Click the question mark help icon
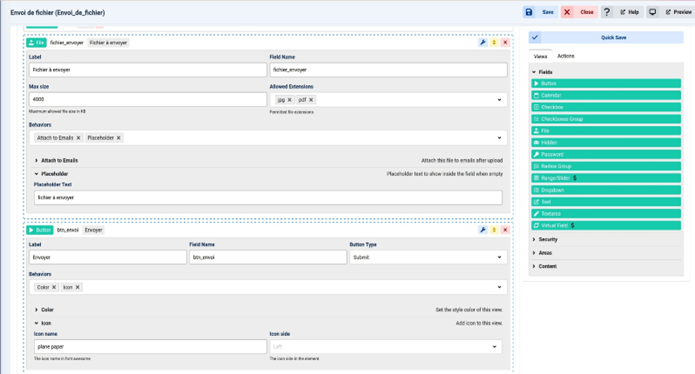The width and height of the screenshot is (695, 374). point(607,12)
